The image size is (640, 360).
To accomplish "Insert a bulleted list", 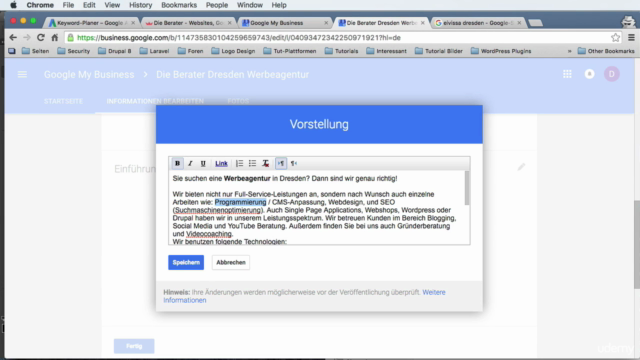I will [x=252, y=163].
